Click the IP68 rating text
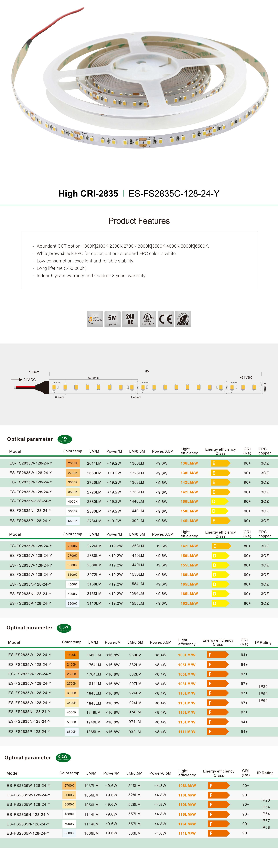This screenshot has height=868, width=278. 266,827
